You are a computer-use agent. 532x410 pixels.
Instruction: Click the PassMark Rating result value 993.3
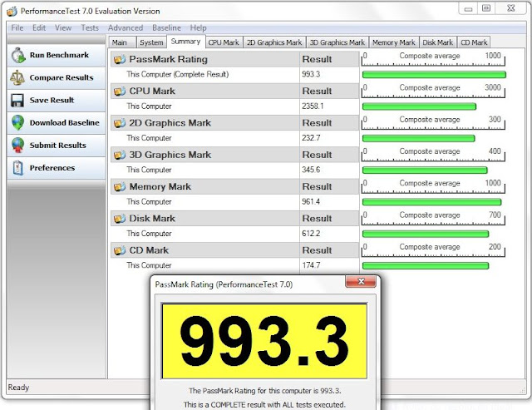click(311, 74)
